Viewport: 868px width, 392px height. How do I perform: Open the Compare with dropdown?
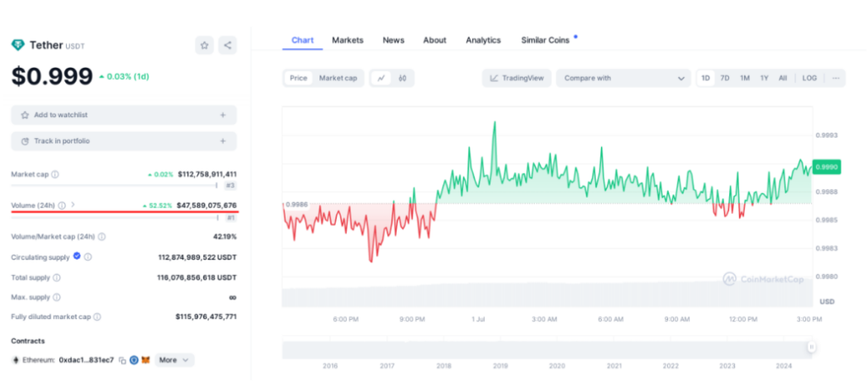(624, 78)
